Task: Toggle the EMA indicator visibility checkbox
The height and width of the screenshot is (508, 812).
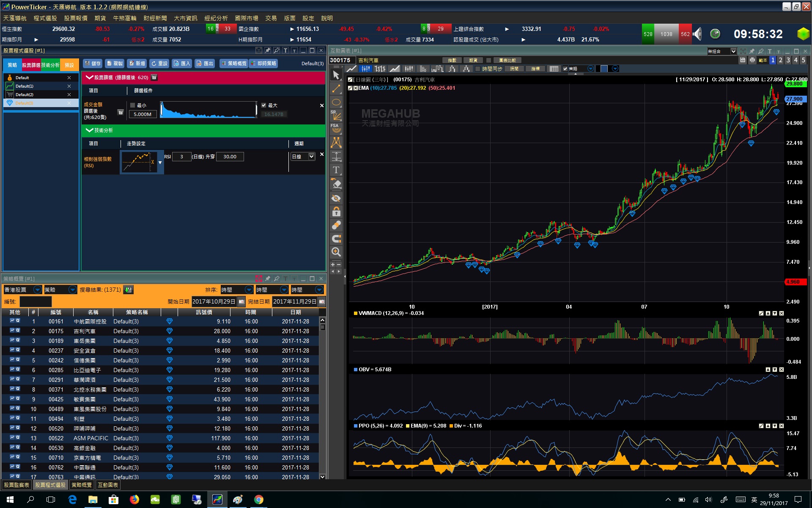Action: tap(356, 88)
